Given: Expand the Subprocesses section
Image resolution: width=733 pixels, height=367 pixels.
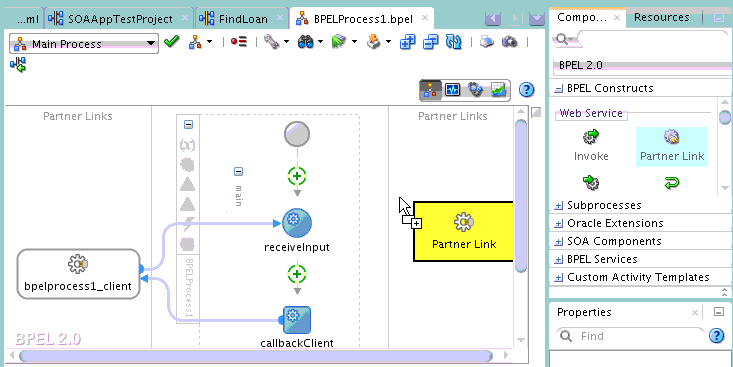Looking at the screenshot, I should (x=559, y=205).
